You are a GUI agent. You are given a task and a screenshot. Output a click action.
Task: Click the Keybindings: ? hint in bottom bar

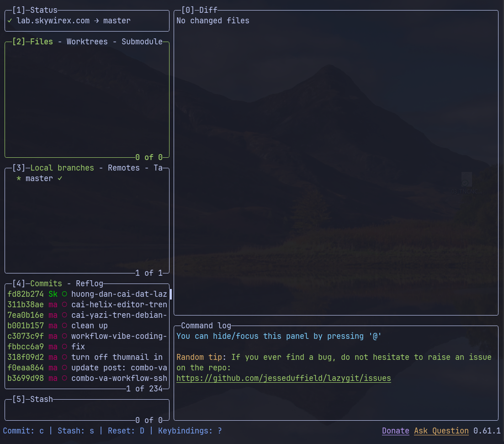[190, 431]
